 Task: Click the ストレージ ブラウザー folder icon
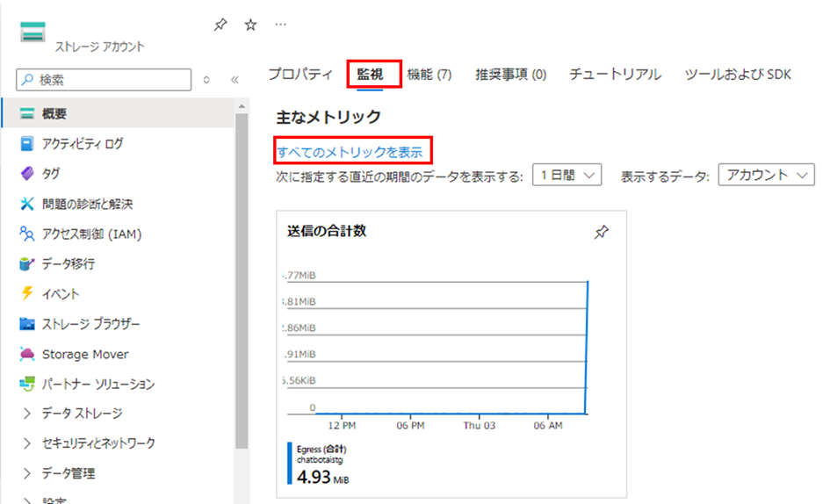click(x=27, y=323)
